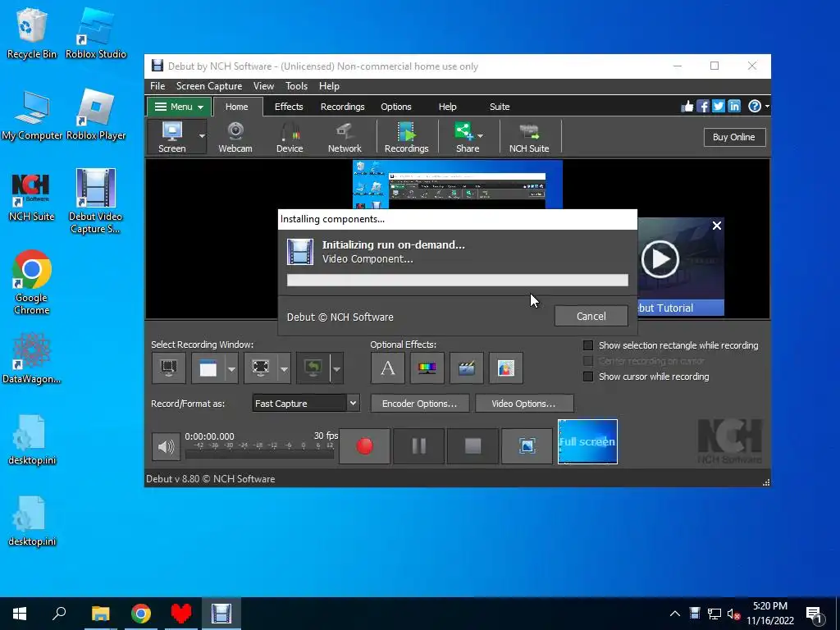Screen dimensions: 840x630
Task: Open the Tools menu
Action: pos(296,85)
